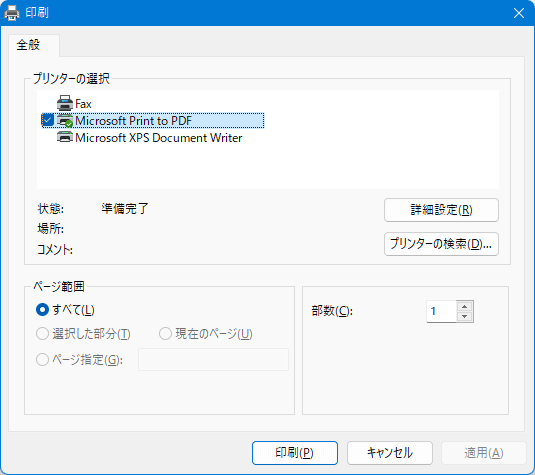Click the キャンセル button

(390, 453)
